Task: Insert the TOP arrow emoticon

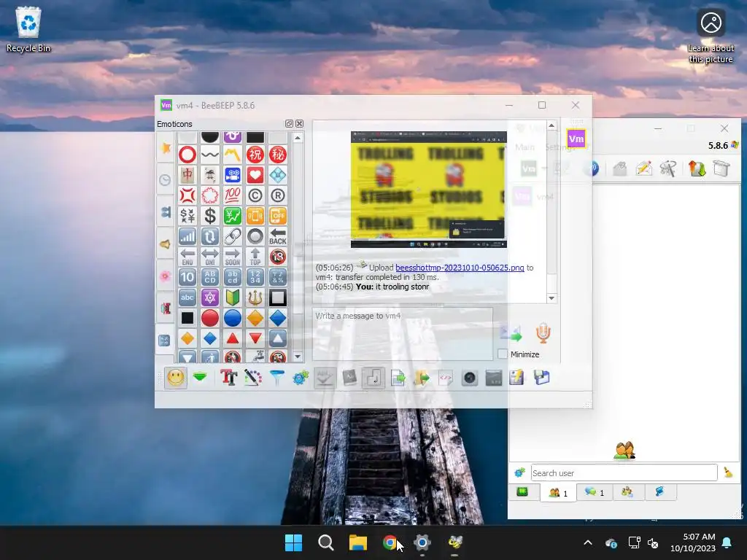Action: [255, 257]
